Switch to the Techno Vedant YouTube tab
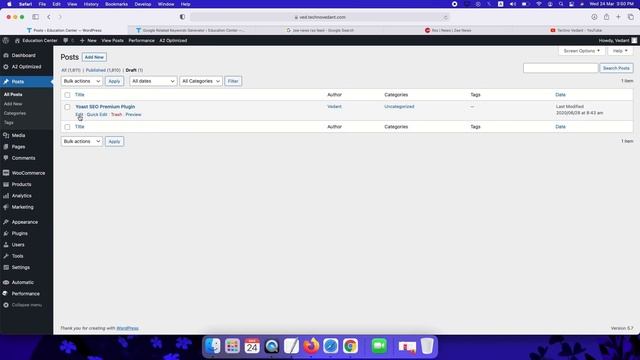The height and width of the screenshot is (360, 640). pos(576,30)
